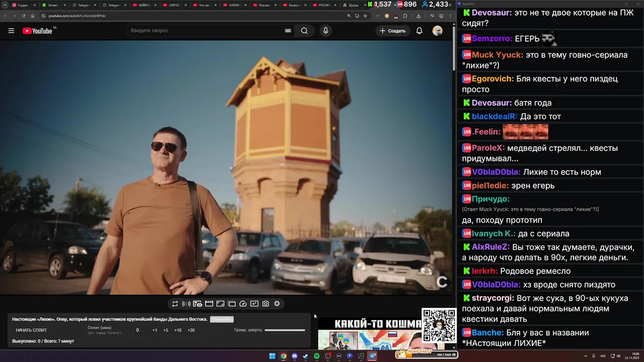Click the browser home icon

coord(33,16)
